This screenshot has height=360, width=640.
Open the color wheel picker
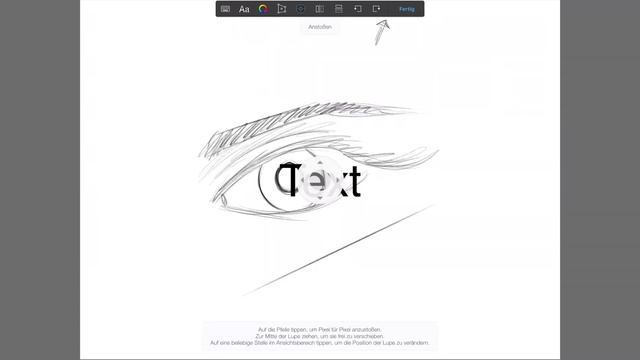263,9
